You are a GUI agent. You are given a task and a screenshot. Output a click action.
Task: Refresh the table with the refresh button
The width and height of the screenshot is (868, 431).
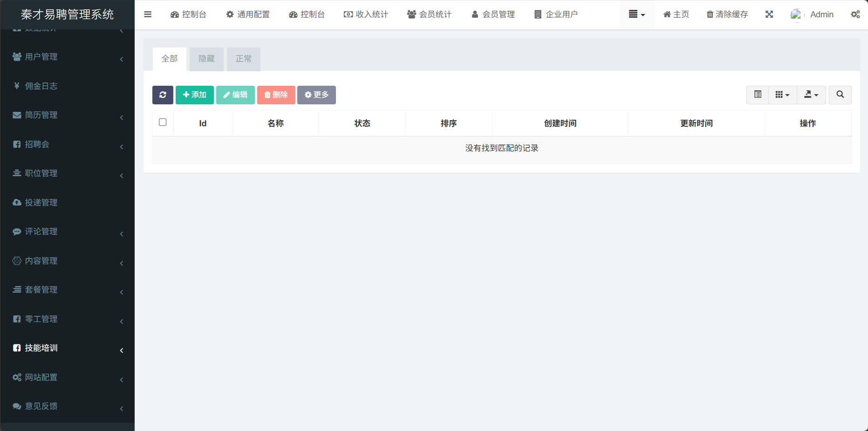coord(163,95)
